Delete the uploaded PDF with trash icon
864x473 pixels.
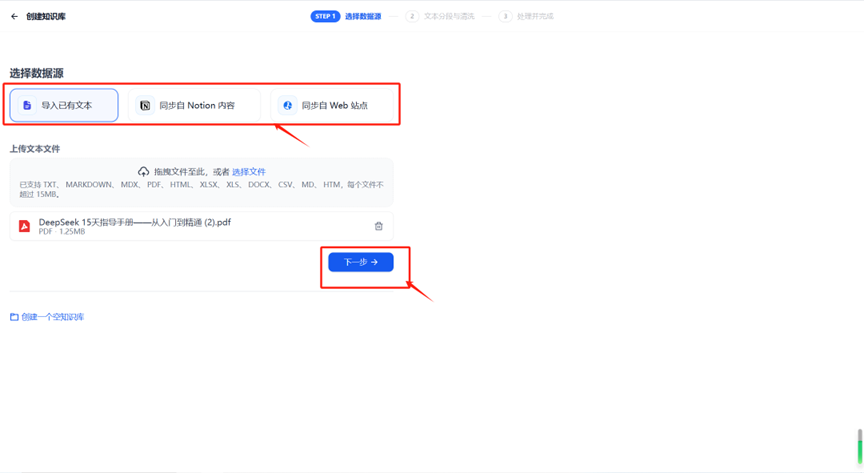coord(378,226)
